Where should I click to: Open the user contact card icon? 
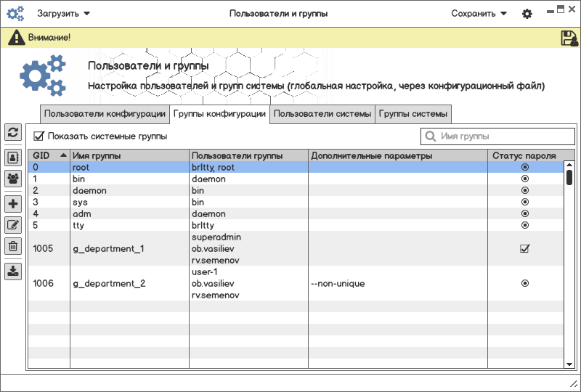click(x=13, y=157)
